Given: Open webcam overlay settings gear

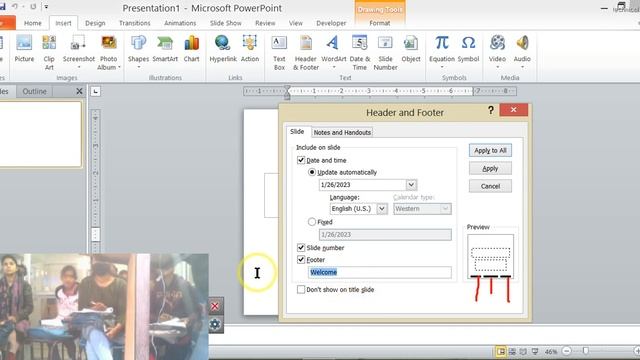Looking at the screenshot, I should [215, 324].
